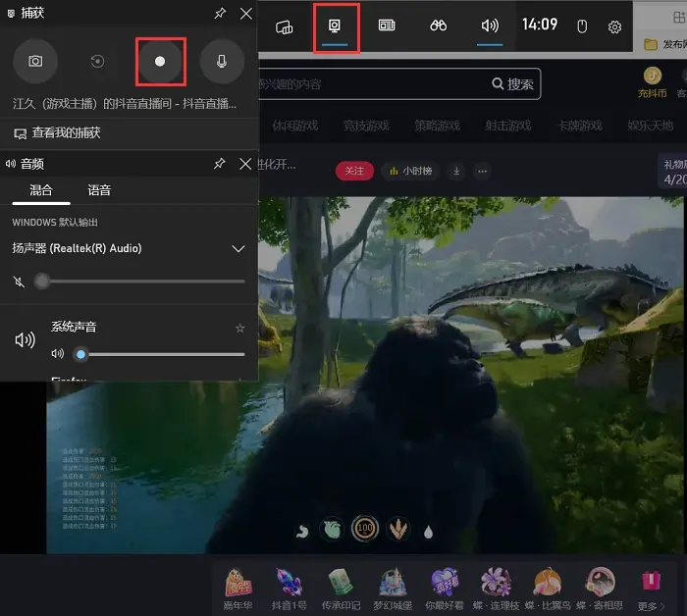Toggle the Audio widget from the Game Bar

click(490, 26)
